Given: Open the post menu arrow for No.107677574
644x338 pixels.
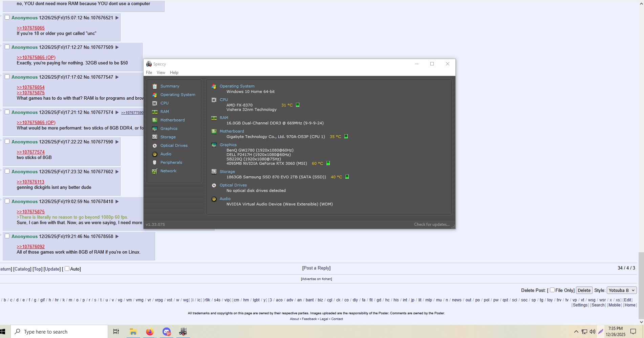Looking at the screenshot, I should (x=117, y=112).
